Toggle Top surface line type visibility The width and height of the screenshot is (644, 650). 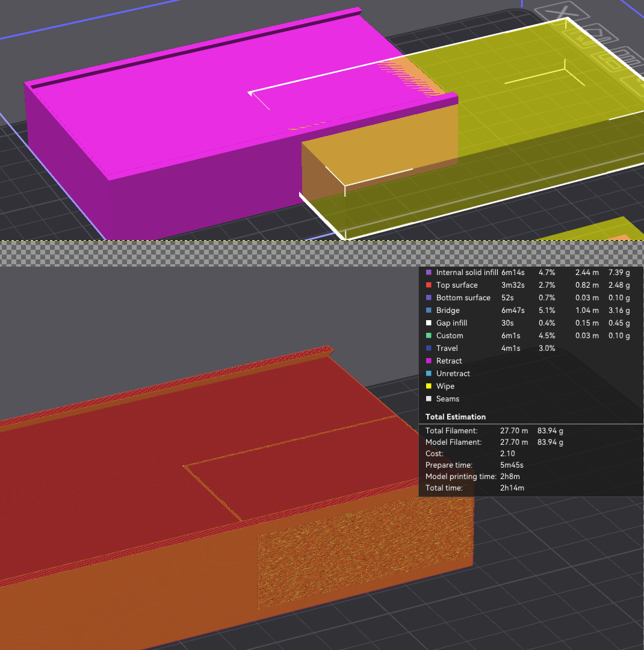pos(456,285)
